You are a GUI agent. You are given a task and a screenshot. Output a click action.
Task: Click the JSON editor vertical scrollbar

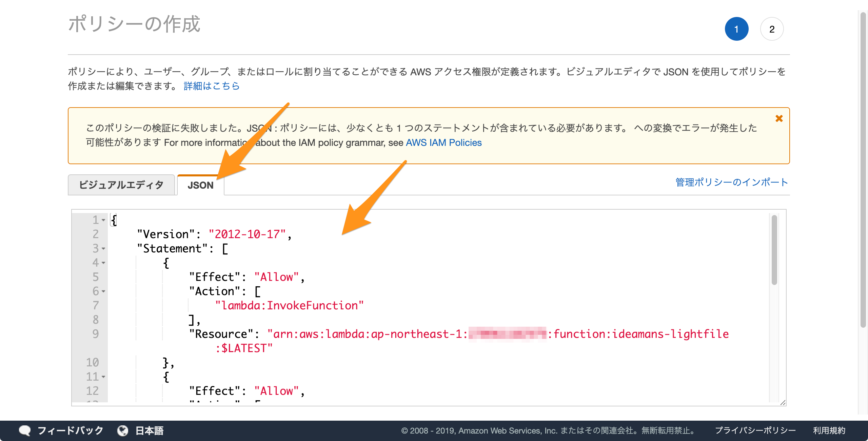point(774,250)
